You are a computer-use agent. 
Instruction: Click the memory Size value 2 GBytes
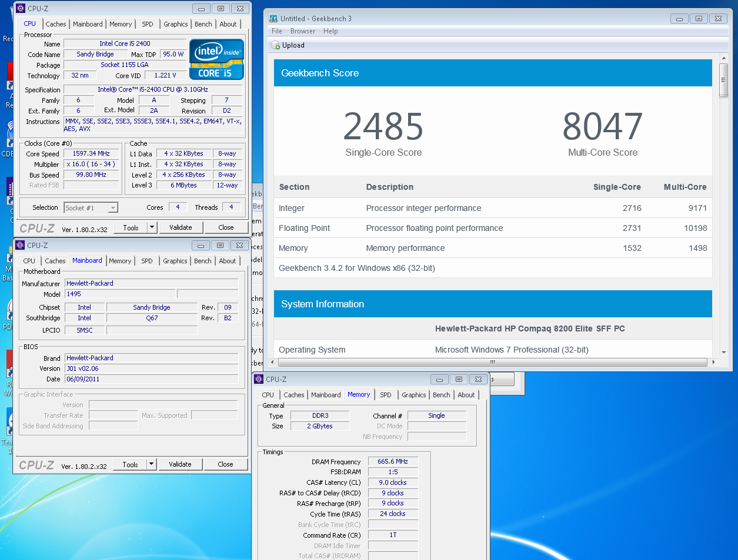(320, 426)
